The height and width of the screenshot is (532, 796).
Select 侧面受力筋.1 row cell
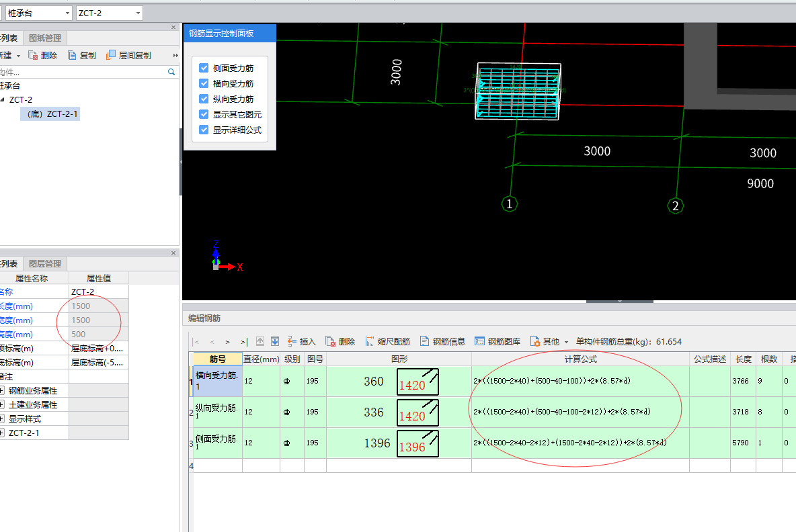point(217,443)
